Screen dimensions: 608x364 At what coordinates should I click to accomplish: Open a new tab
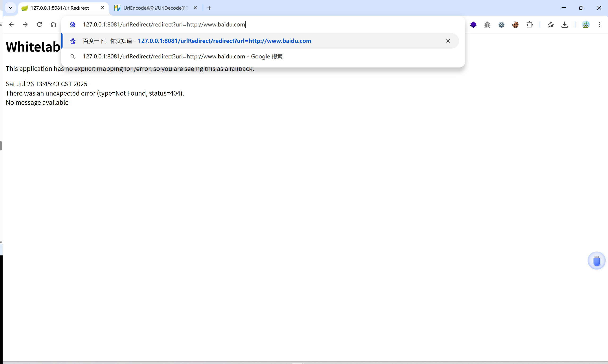(x=209, y=8)
